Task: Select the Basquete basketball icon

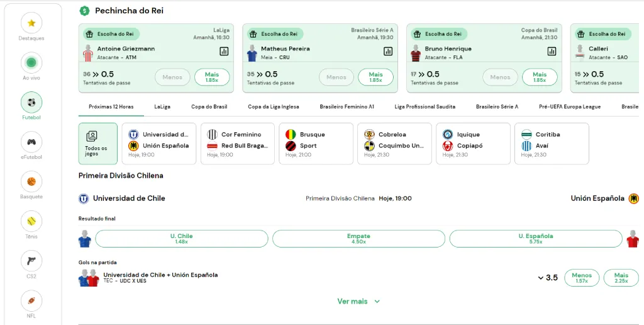Action: 31,181
